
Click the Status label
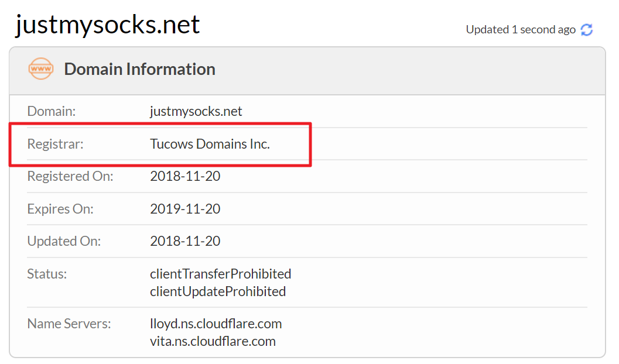click(x=47, y=274)
